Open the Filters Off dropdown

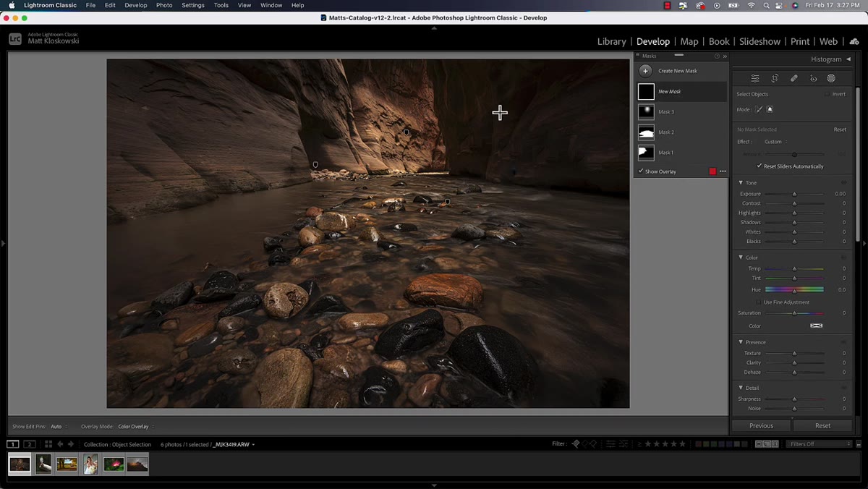click(819, 444)
